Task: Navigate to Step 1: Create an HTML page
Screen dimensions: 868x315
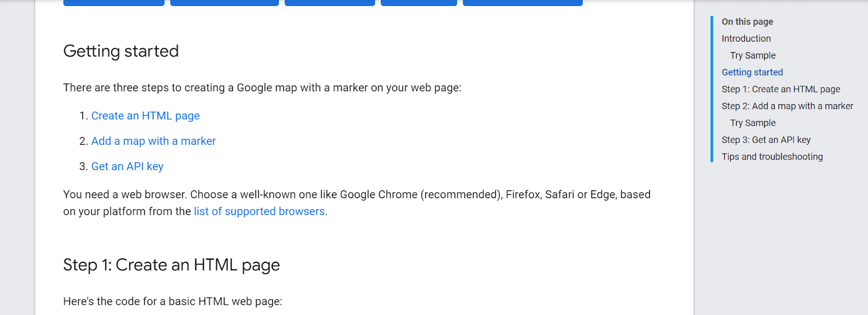Action: pos(780,88)
